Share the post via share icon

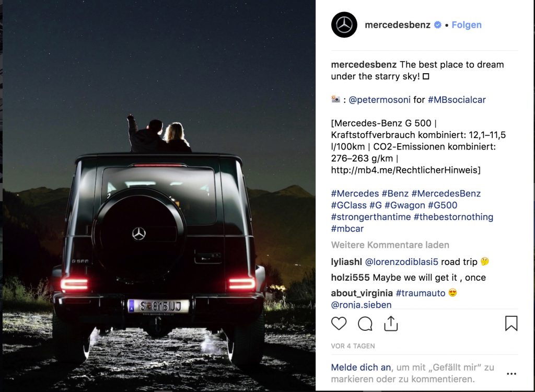point(391,324)
